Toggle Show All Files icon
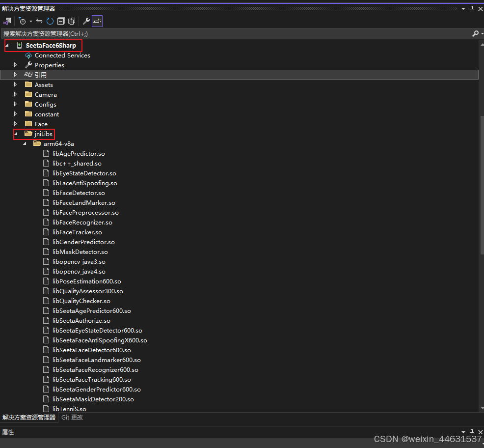Viewport: 484px width, 448px height. point(72,21)
